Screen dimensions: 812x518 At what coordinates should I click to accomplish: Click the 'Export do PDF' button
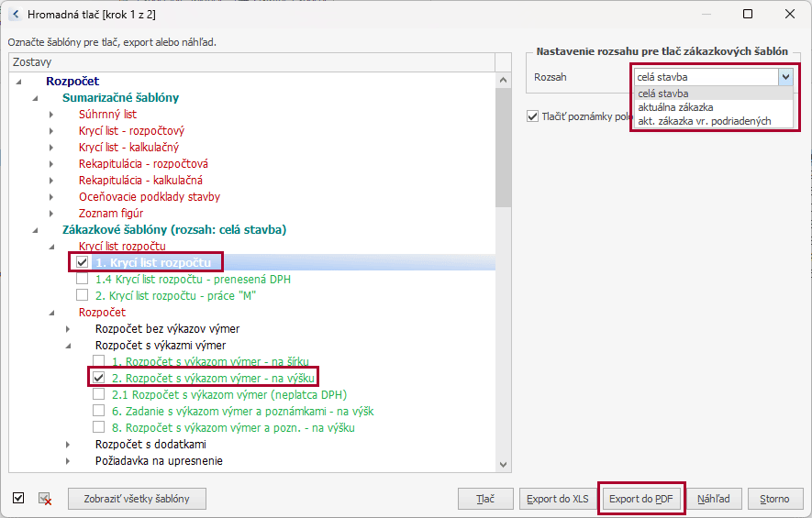pos(640,499)
